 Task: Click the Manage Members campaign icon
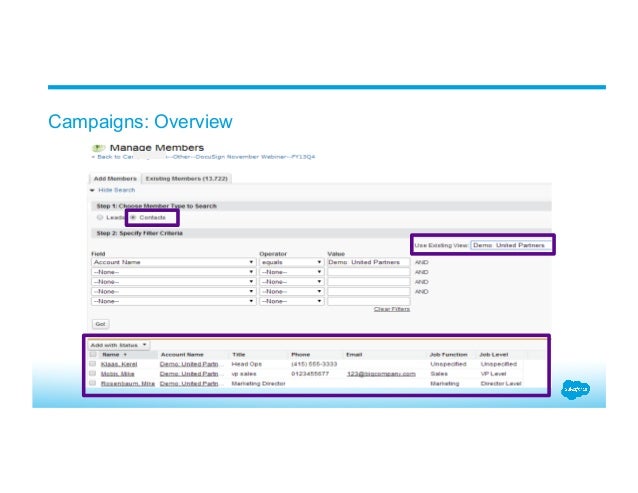coord(98,148)
